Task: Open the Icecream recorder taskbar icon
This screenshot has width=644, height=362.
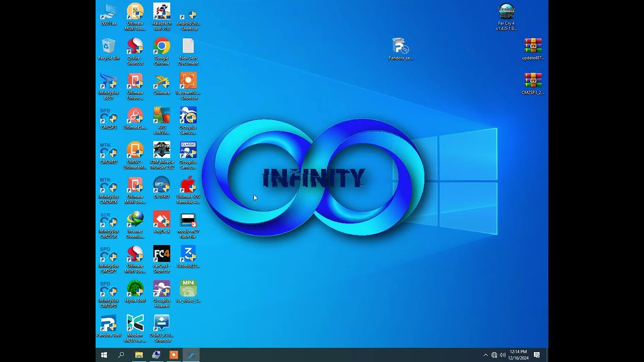Action: point(174,355)
